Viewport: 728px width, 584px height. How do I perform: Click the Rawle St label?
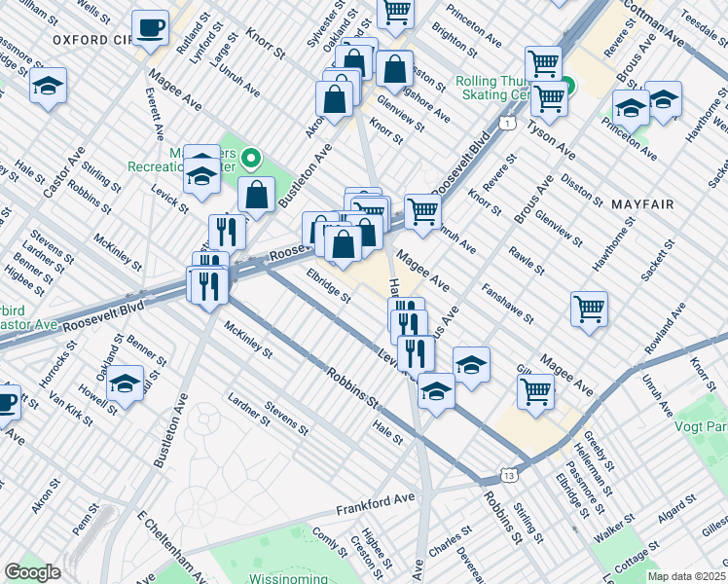click(x=526, y=261)
